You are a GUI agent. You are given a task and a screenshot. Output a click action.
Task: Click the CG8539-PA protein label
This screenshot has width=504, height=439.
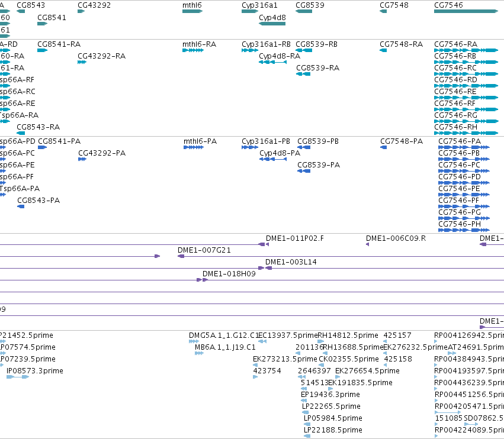(319, 165)
